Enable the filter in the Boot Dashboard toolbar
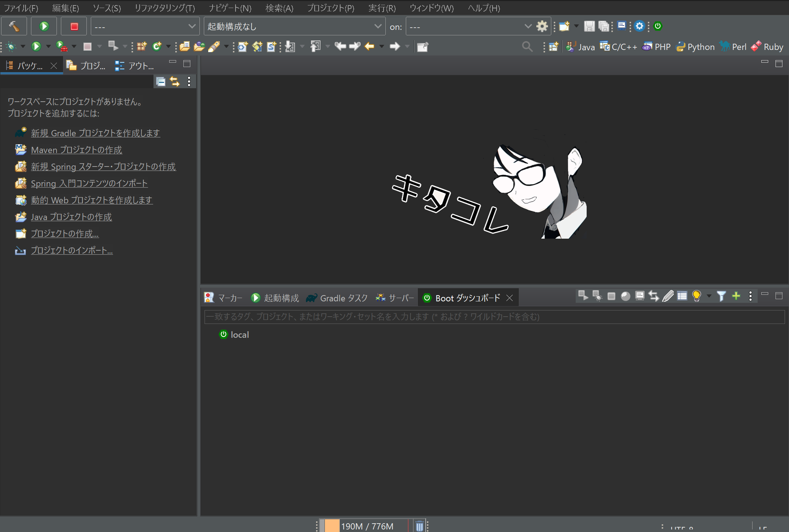The width and height of the screenshot is (789, 532). tap(721, 296)
